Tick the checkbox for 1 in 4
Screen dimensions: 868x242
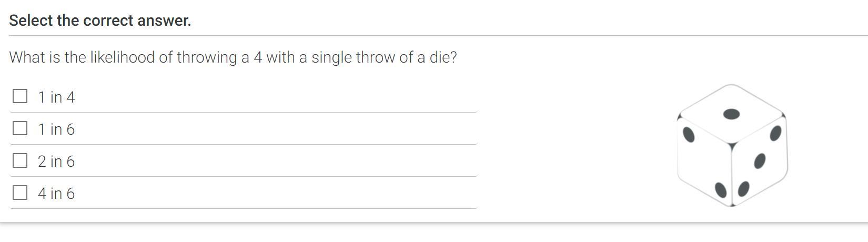point(20,96)
